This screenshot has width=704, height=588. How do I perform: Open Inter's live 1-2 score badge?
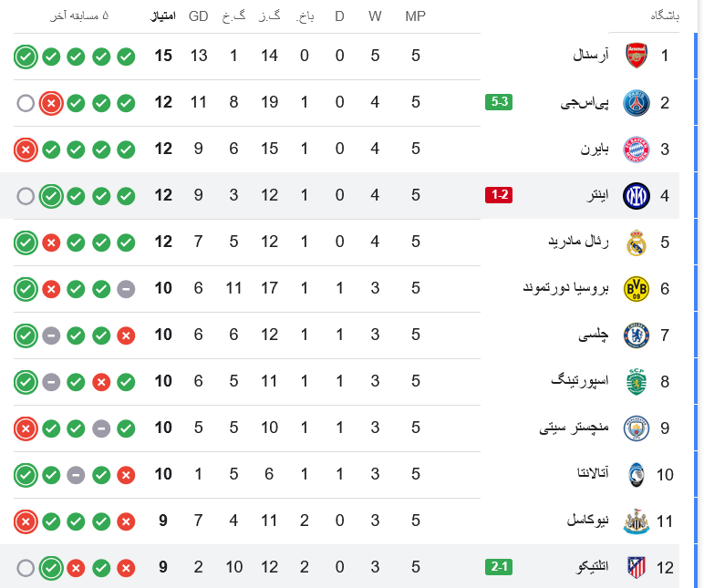499,195
